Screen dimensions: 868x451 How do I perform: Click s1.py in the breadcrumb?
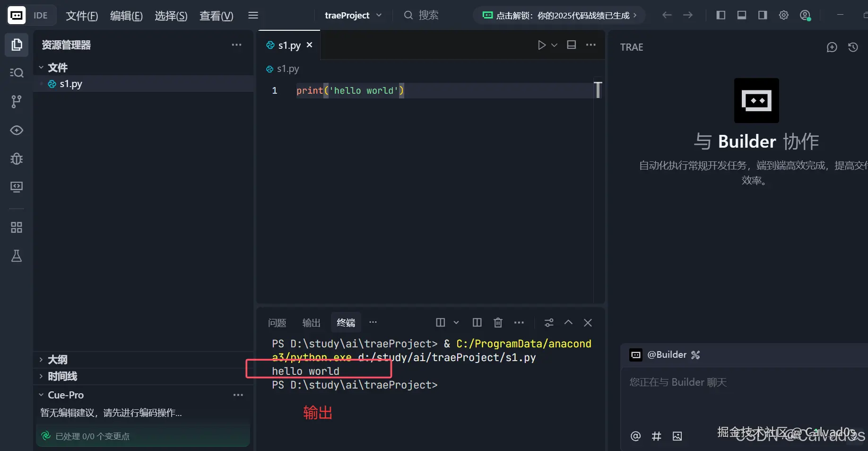pyautogui.click(x=288, y=69)
